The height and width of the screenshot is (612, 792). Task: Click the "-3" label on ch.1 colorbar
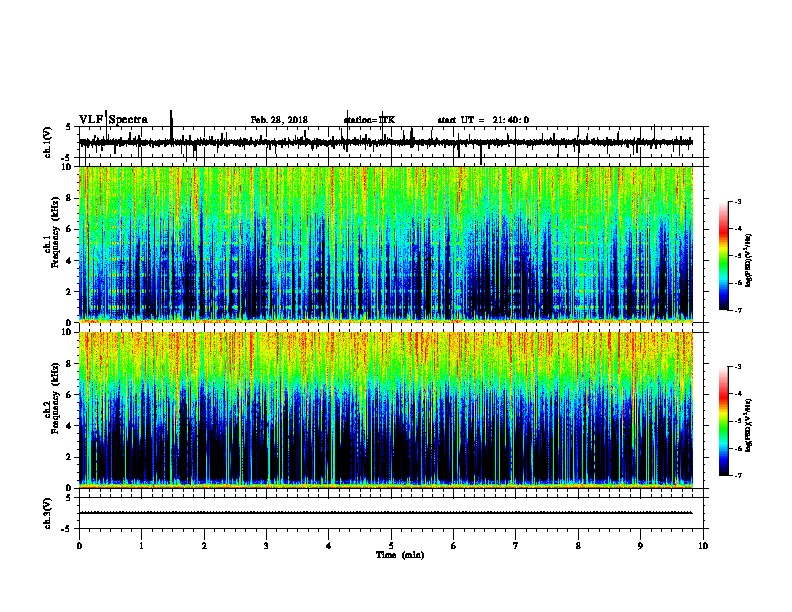pos(738,201)
